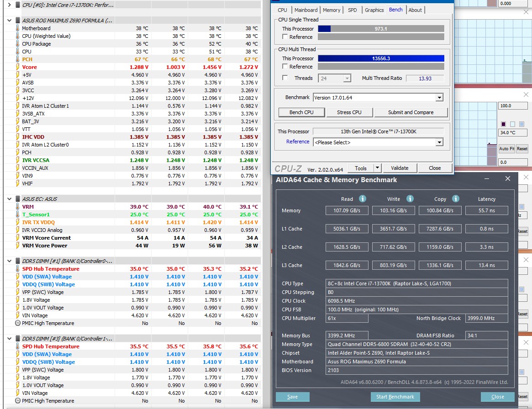The image size is (532, 409).
Task: Click the Stress CPU button
Action: pos(349,112)
